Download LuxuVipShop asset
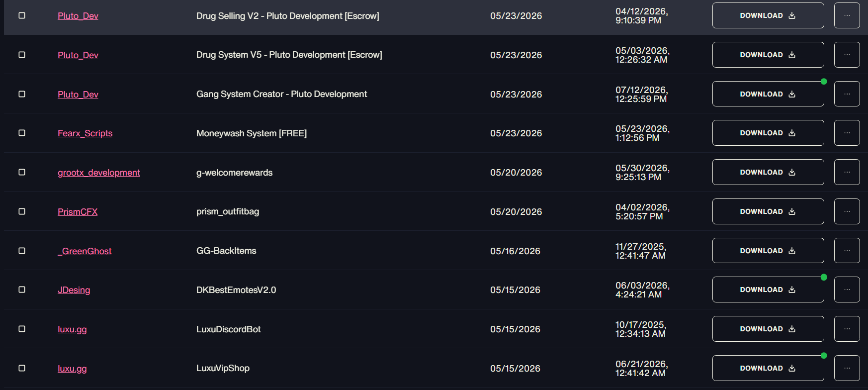This screenshot has height=390, width=868. [x=768, y=368]
